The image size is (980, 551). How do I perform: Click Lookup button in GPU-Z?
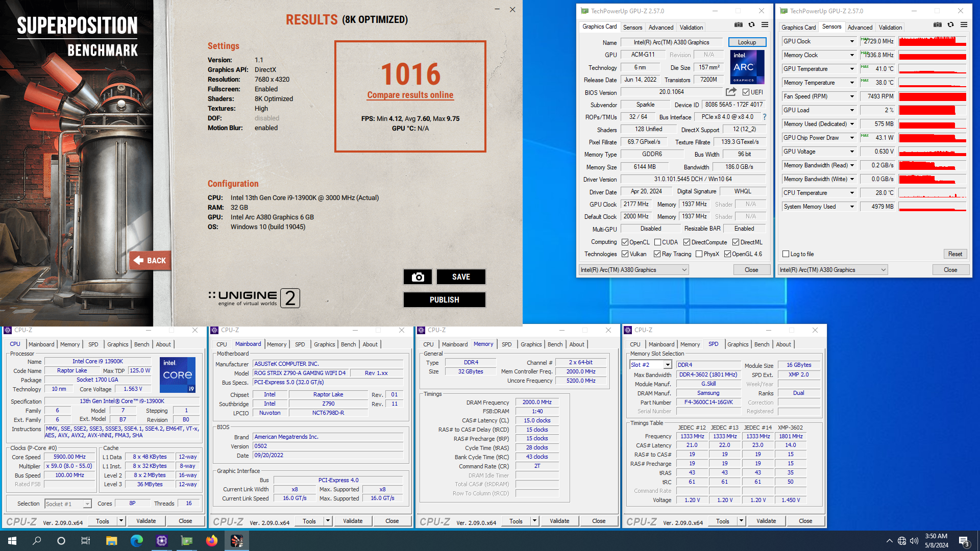[x=747, y=42]
